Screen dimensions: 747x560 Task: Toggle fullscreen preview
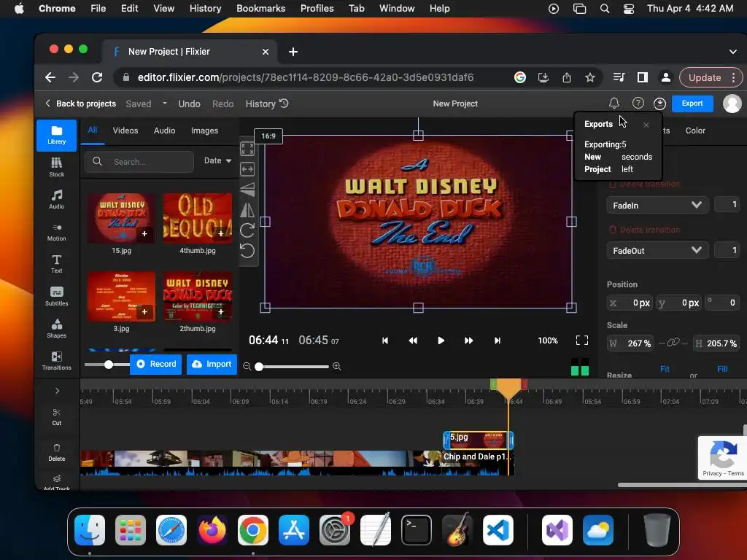[x=581, y=341]
